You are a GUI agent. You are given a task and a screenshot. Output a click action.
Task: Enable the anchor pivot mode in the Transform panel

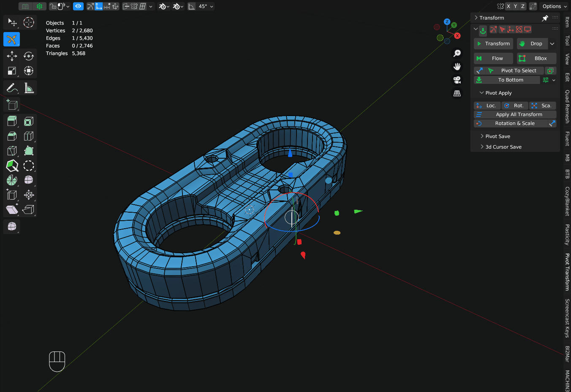(x=482, y=30)
